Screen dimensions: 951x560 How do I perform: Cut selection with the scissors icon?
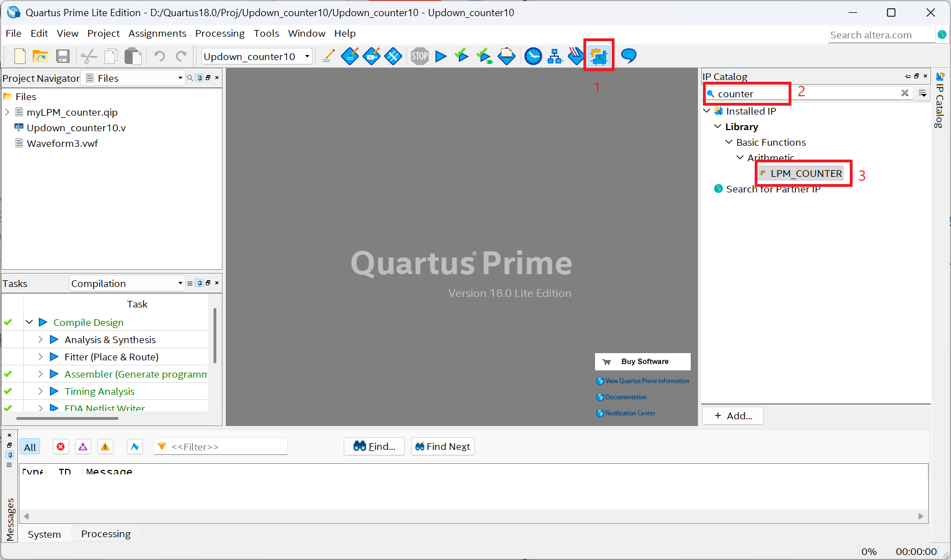[89, 56]
